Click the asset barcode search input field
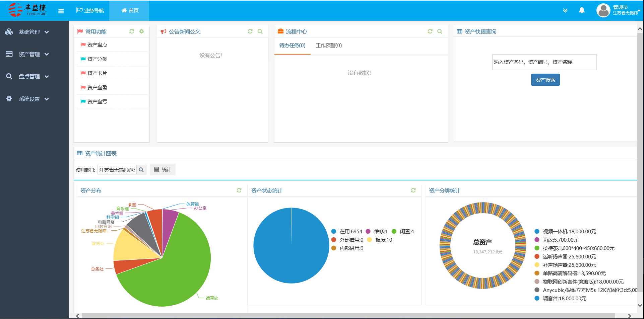644x319 pixels. (544, 62)
